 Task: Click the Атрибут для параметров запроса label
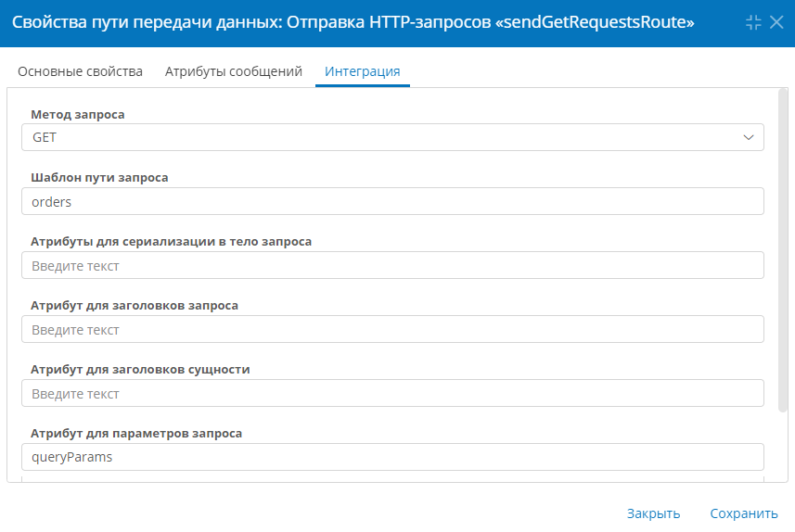pyautogui.click(x=136, y=434)
